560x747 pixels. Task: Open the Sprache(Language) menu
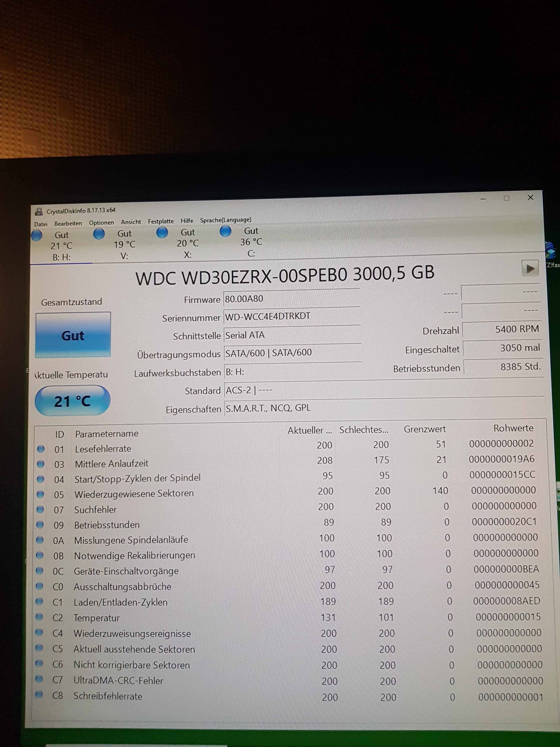[x=226, y=220]
